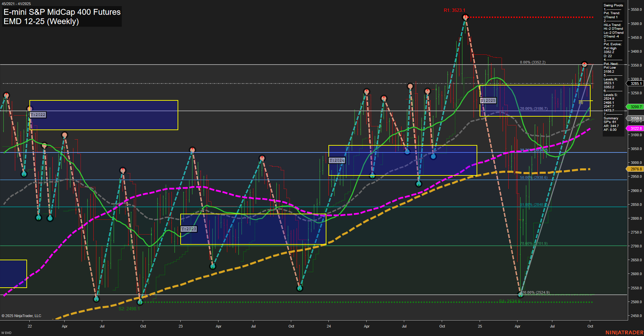Toggle the Y:2022 range box label
Screen dimensions: 644x336
click(38, 115)
